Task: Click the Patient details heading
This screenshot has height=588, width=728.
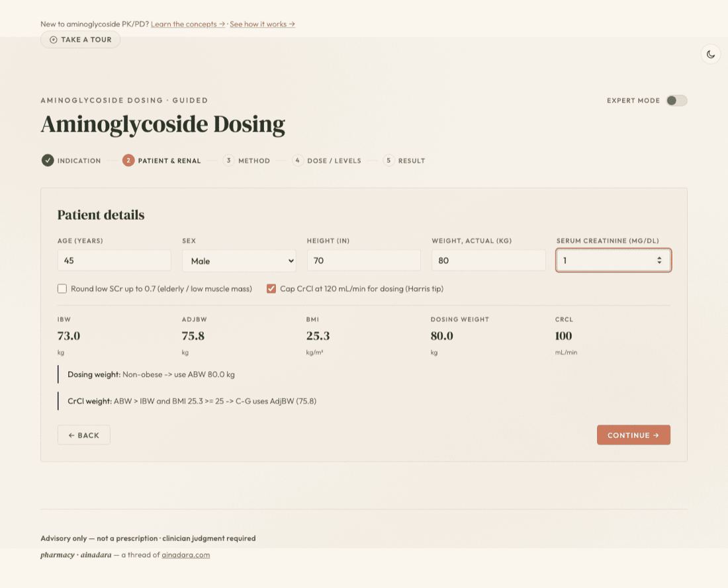Action: click(101, 215)
